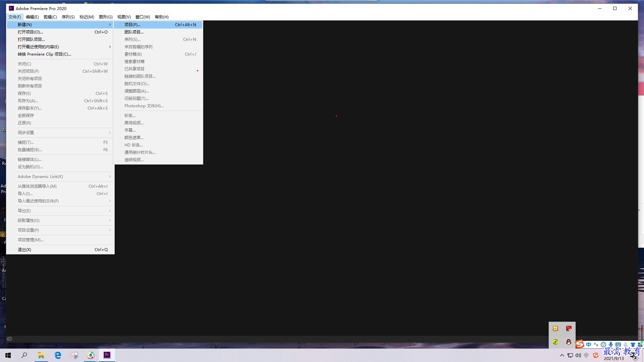
Task: Click 调整图层(A)... in submenu
Action: [158, 91]
